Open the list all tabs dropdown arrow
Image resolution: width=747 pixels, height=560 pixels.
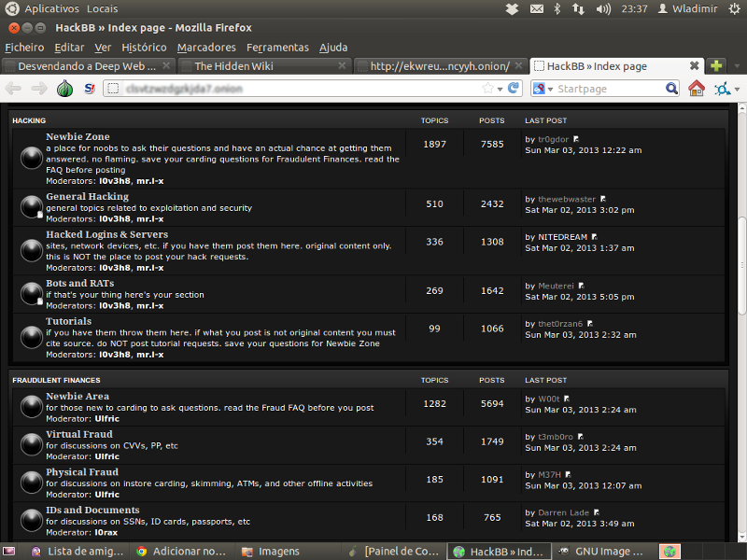(737, 66)
